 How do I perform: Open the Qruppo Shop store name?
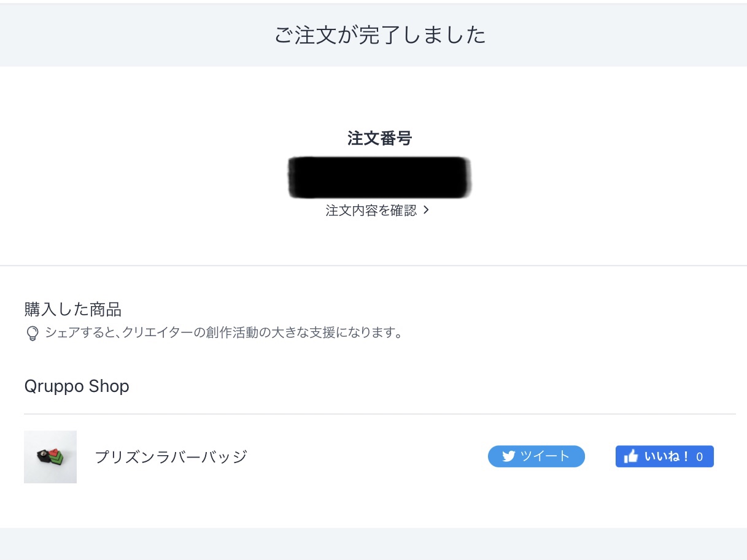77,386
